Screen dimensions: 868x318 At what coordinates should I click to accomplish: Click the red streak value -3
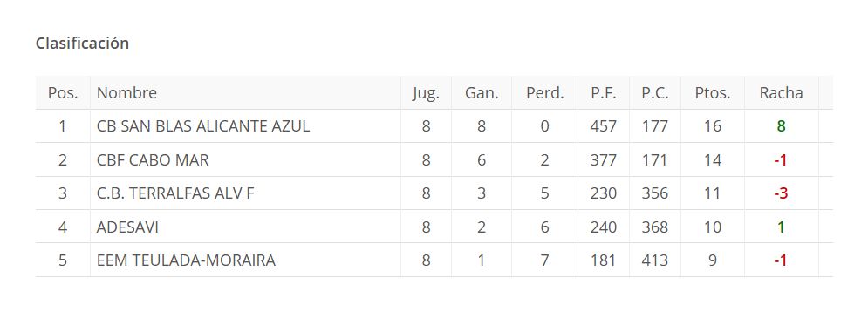(x=781, y=193)
